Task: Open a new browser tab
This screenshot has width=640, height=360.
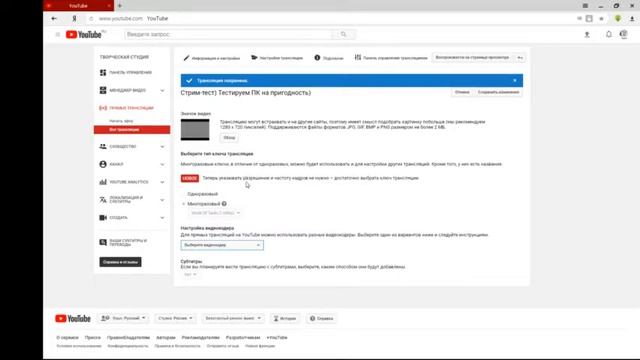Action: point(120,6)
